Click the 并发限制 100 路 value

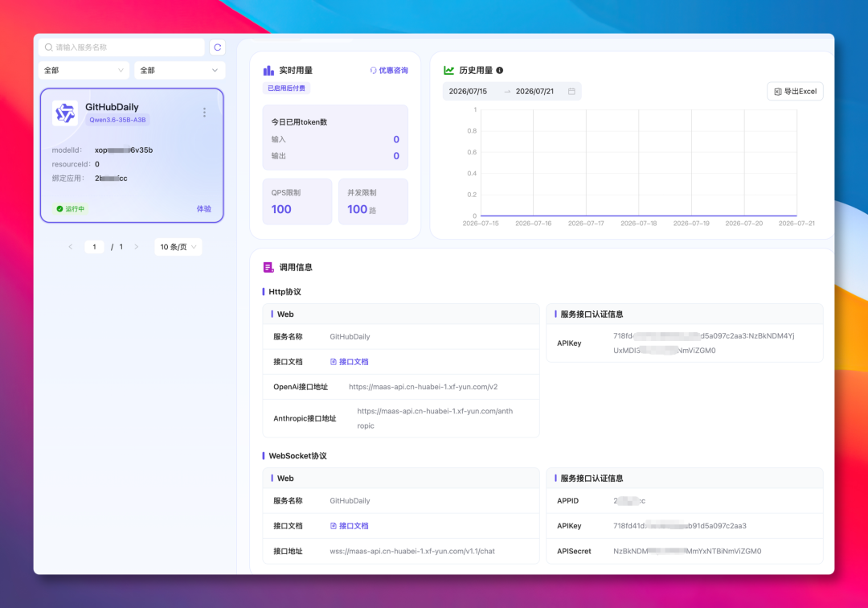point(362,209)
